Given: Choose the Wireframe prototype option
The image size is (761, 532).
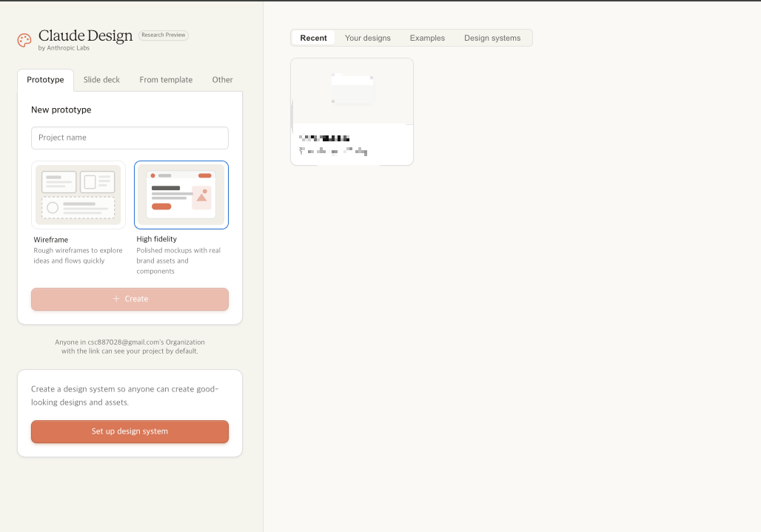Looking at the screenshot, I should point(78,195).
